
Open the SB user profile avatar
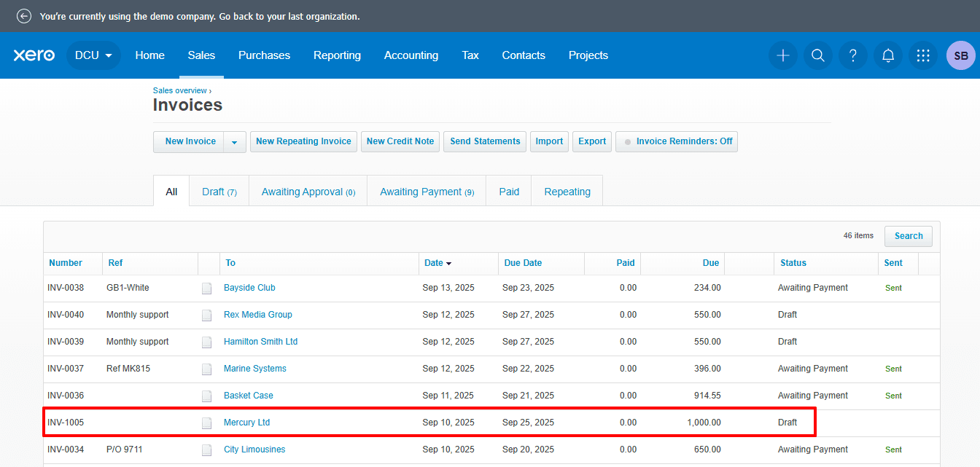coord(960,55)
